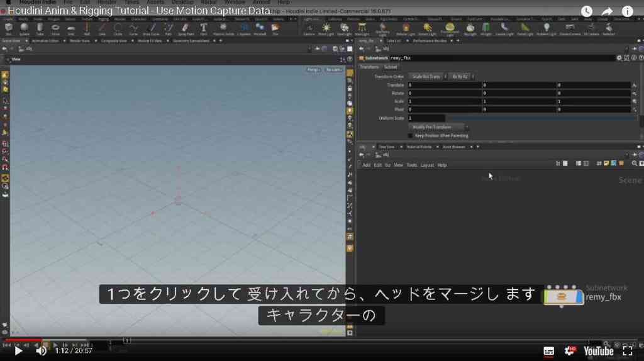644x361 pixels.
Task: Open the transform order Scale Rot Trans dropdown
Action: (428, 77)
